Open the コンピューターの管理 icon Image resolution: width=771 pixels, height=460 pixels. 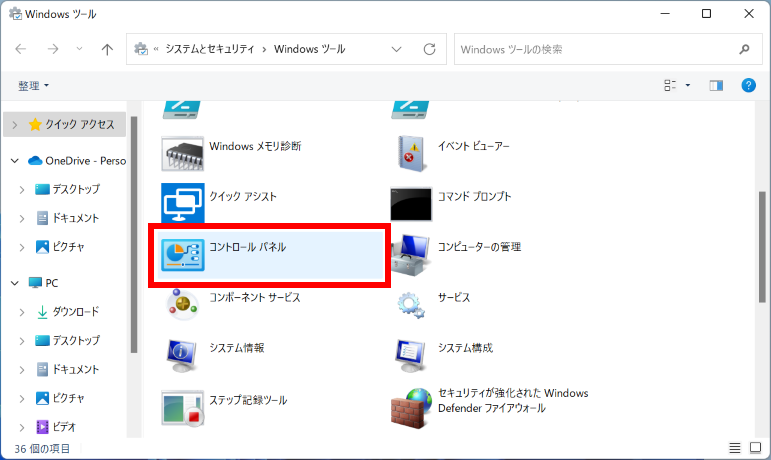pyautogui.click(x=411, y=255)
